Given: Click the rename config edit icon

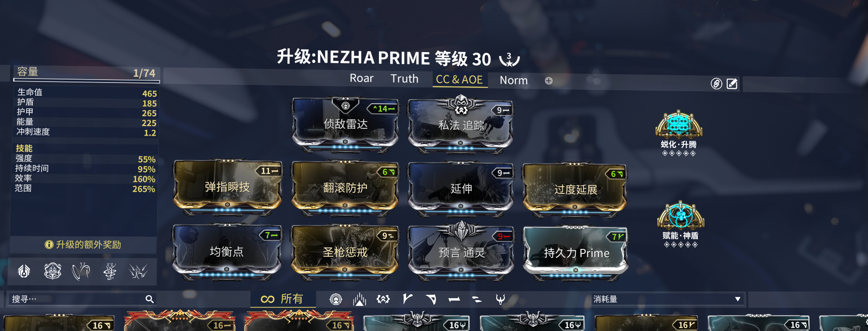Looking at the screenshot, I should point(732,84).
